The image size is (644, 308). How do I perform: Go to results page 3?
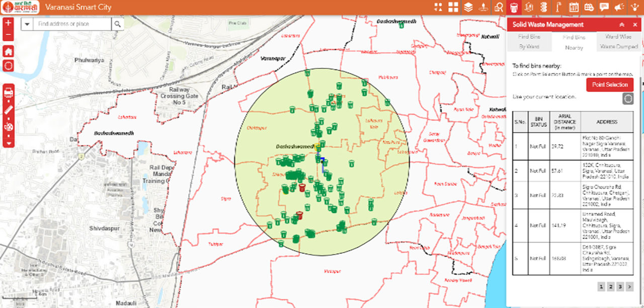(x=620, y=287)
